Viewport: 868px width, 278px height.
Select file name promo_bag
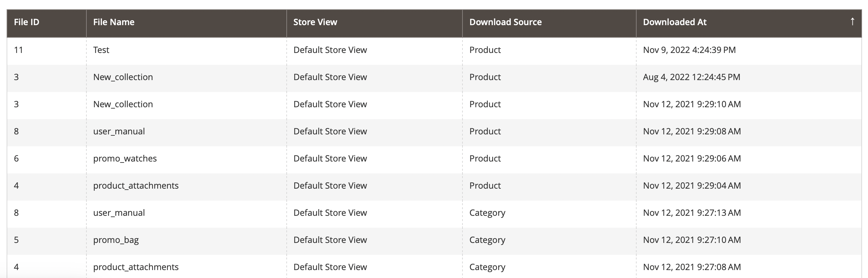tap(116, 240)
